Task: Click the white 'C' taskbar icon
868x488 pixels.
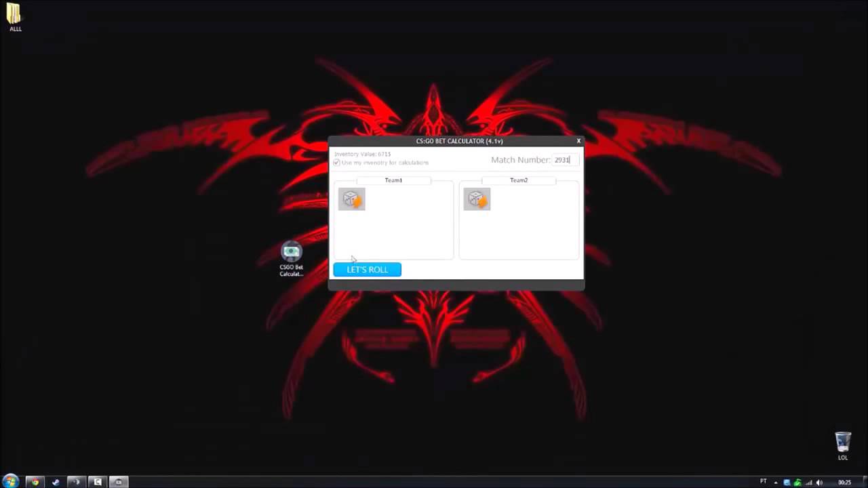Action: [98, 482]
